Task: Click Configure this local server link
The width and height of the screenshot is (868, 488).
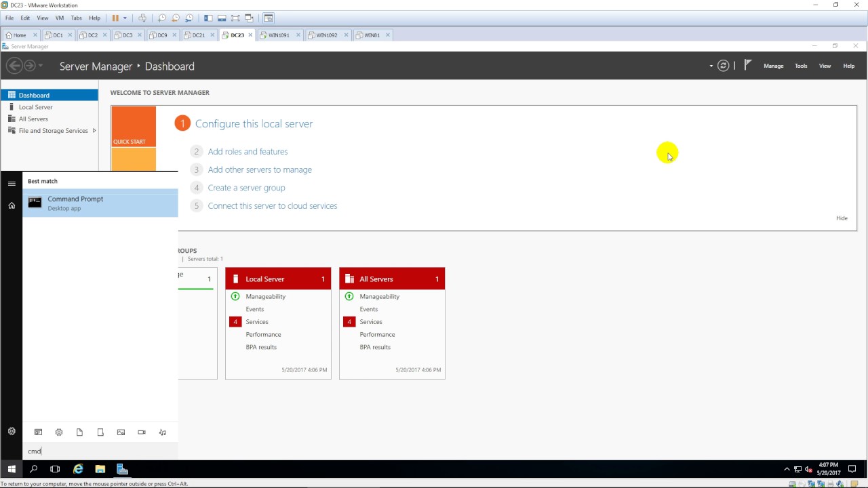Action: pyautogui.click(x=254, y=123)
